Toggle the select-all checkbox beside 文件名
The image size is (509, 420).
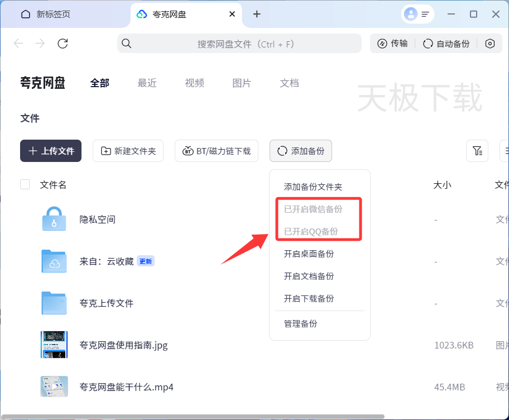point(25,184)
